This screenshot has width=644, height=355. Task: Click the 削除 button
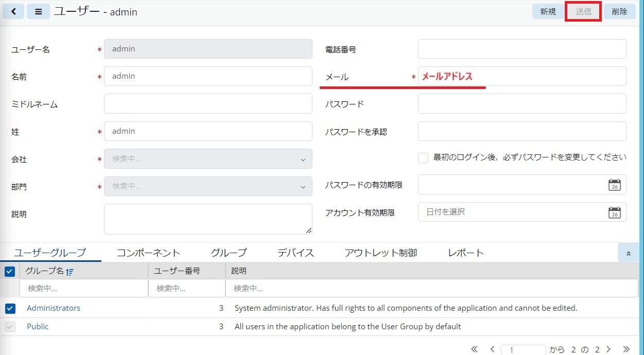[619, 11]
